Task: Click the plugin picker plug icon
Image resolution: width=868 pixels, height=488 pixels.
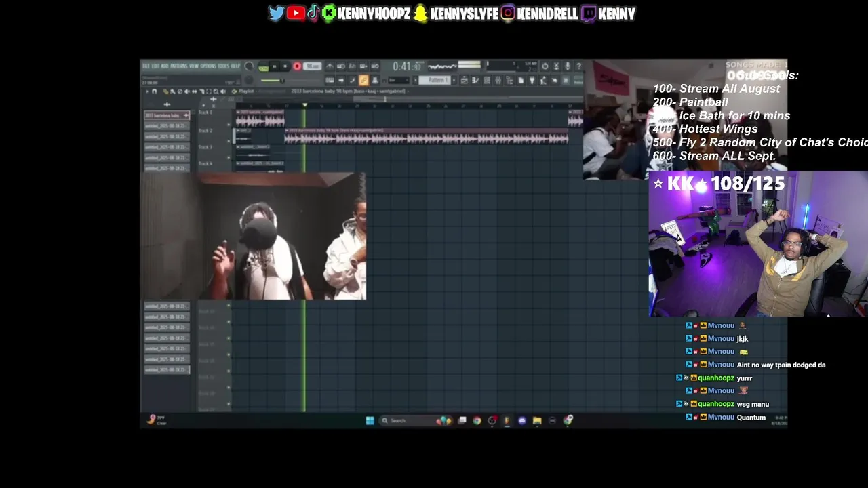Action: coord(532,80)
